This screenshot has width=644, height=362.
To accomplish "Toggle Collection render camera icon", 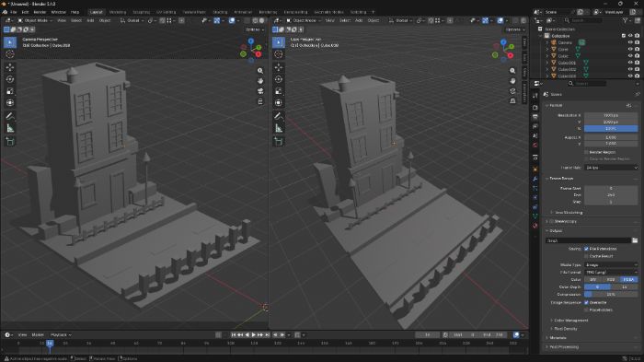I will [x=637, y=36].
